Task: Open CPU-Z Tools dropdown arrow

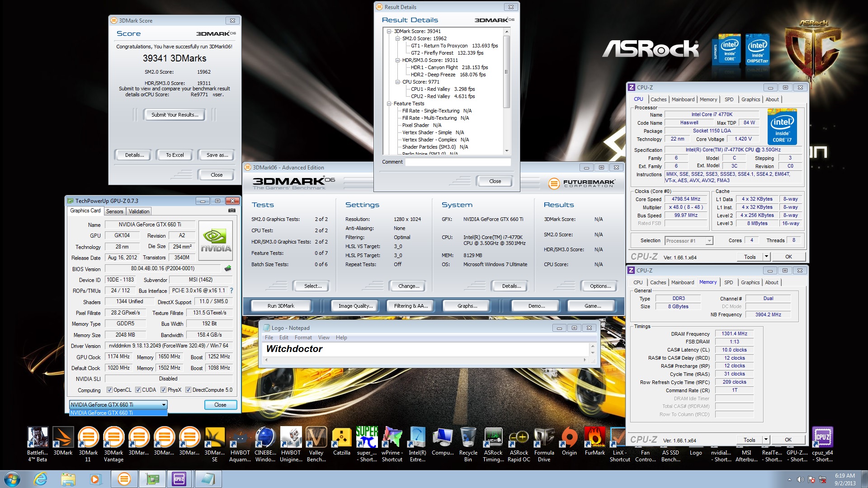Action: [766, 257]
